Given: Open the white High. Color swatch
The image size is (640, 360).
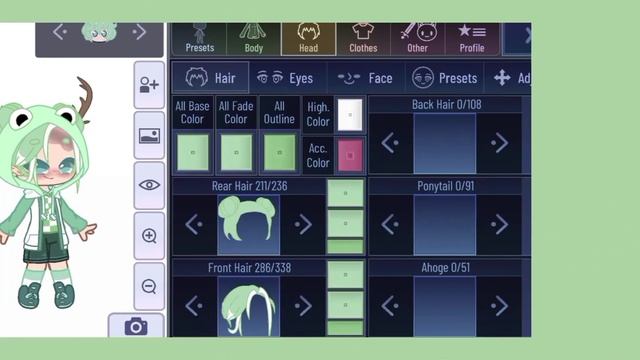Looking at the screenshot, I should coord(350,115).
